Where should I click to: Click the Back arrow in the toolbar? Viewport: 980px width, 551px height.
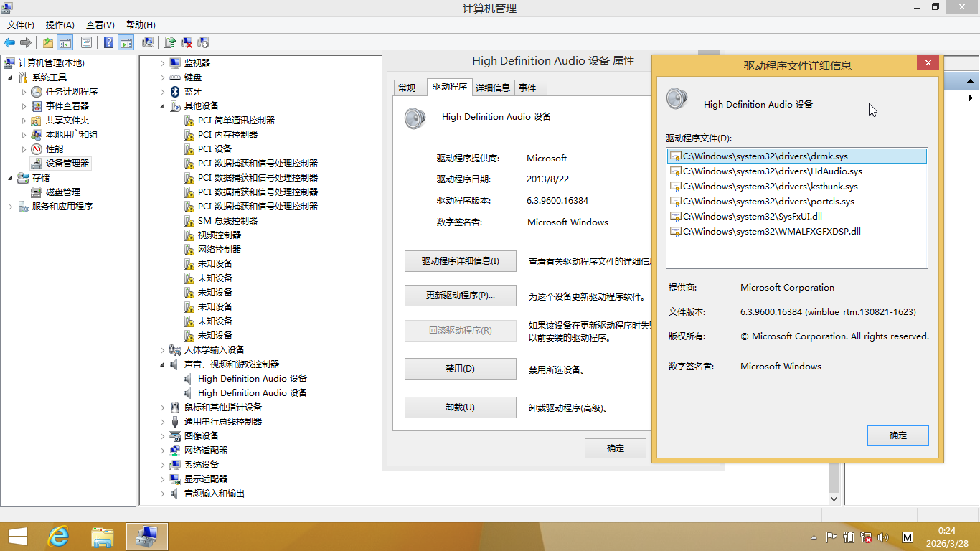click(x=9, y=42)
